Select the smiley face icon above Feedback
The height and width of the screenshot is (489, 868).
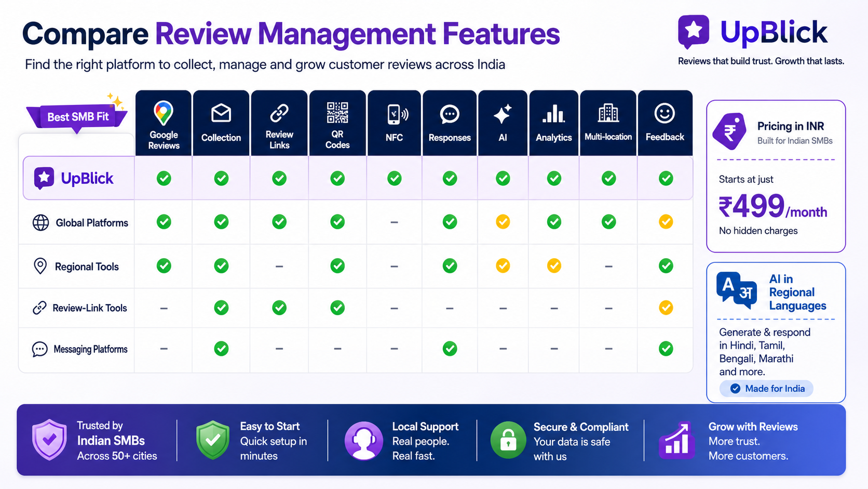click(x=664, y=113)
